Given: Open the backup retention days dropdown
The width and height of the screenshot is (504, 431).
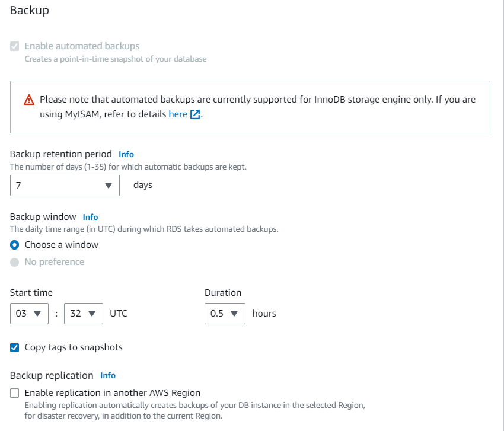Looking at the screenshot, I should tap(65, 185).
